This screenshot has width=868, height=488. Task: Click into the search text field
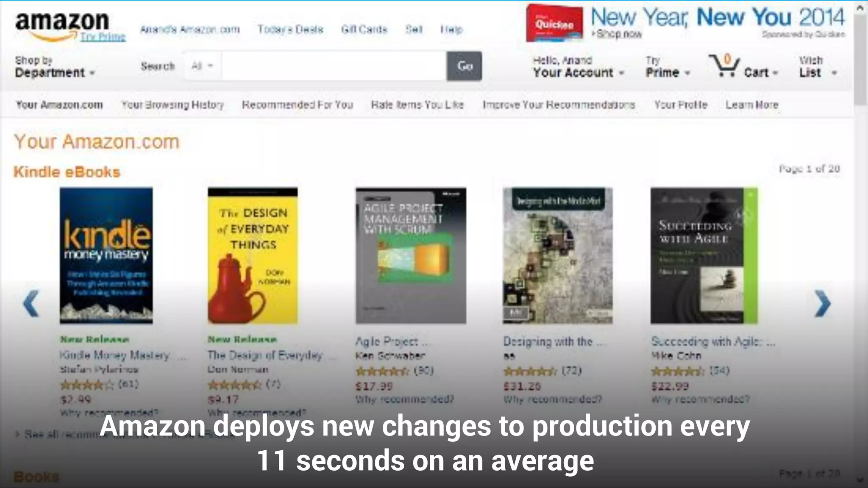(334, 66)
